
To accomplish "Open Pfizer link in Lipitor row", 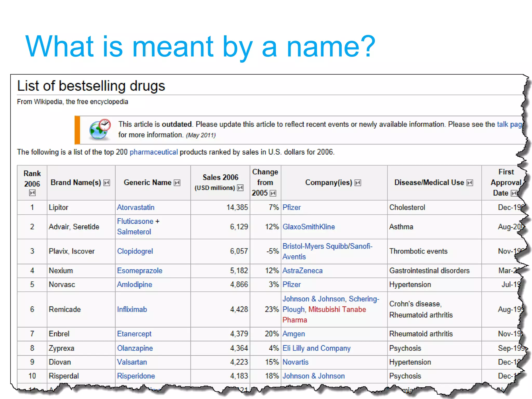I will point(292,207).
